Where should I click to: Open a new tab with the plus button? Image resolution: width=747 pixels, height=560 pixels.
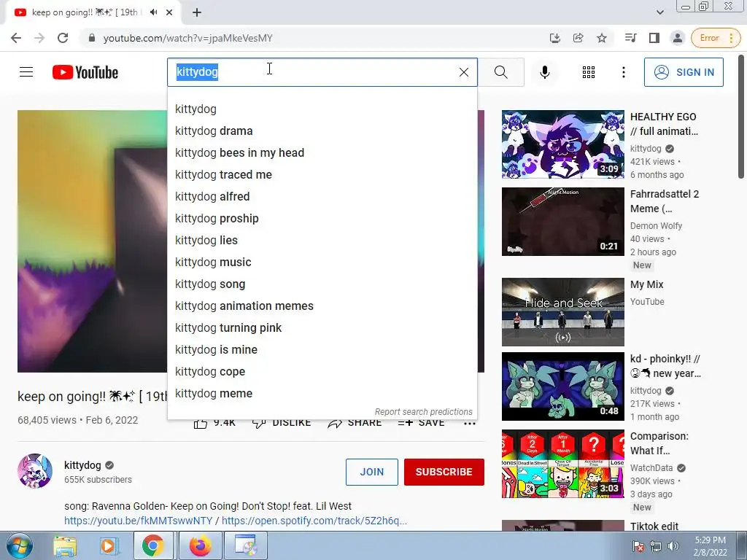tap(197, 13)
